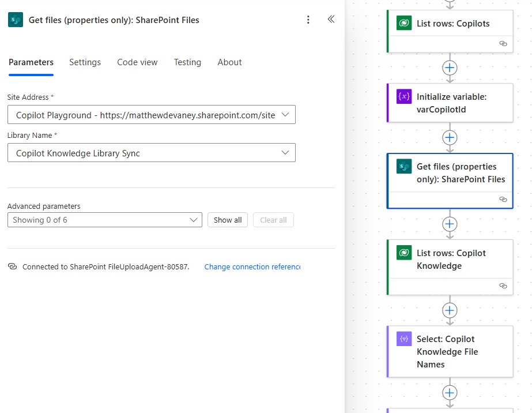Open the About tab
Screen dimensions: 532x413
(229, 62)
